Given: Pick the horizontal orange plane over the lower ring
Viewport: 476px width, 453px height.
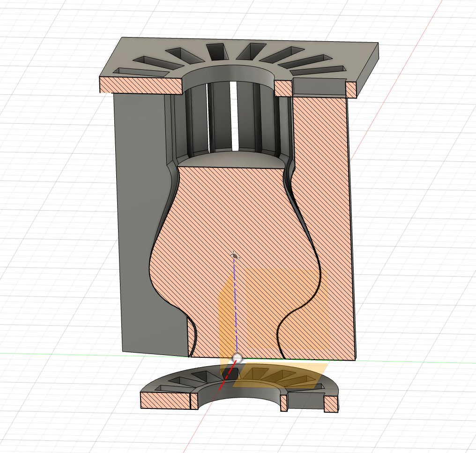Looking at the screenshot, I should click(281, 376).
